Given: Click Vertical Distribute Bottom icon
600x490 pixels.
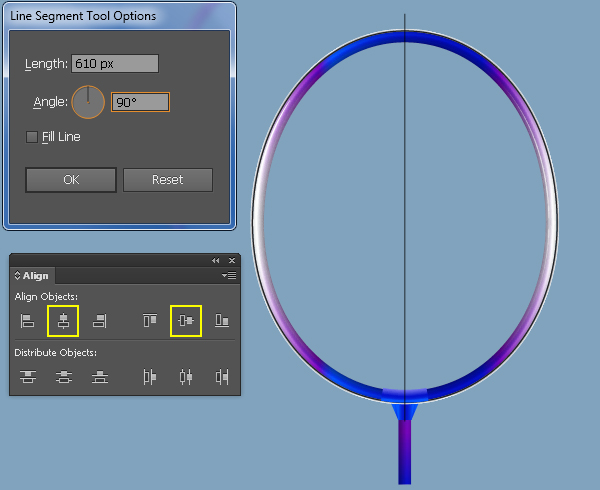Looking at the screenshot, I should click(x=100, y=377).
